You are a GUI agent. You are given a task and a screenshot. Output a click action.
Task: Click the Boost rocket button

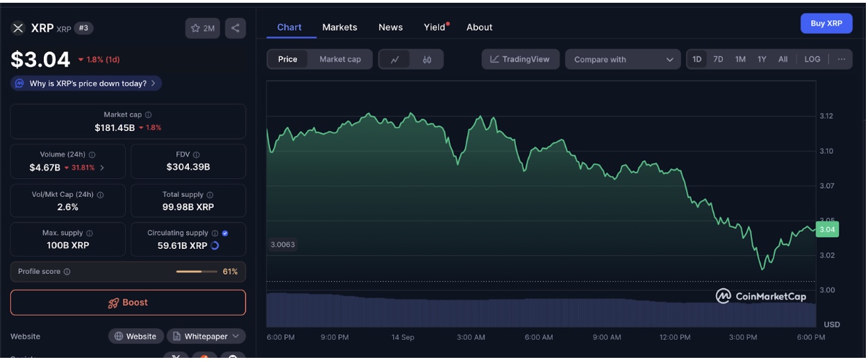pyautogui.click(x=128, y=303)
